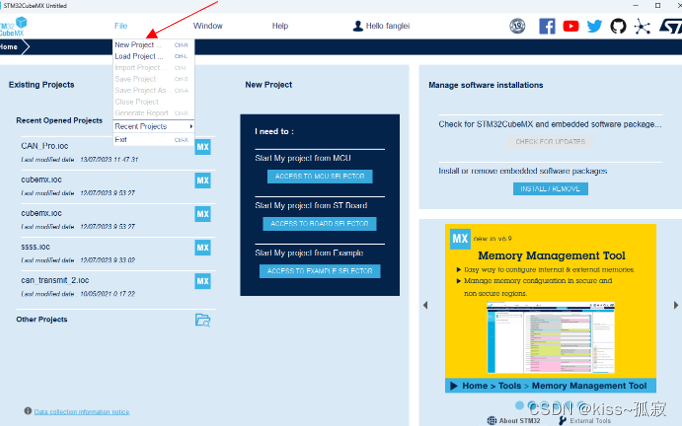Click MX icon for ssss.ioc

click(x=203, y=248)
